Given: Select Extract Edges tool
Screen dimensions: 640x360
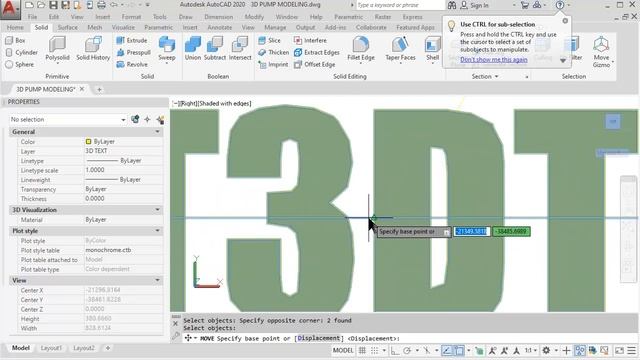Looking at the screenshot, I should (x=317, y=52).
